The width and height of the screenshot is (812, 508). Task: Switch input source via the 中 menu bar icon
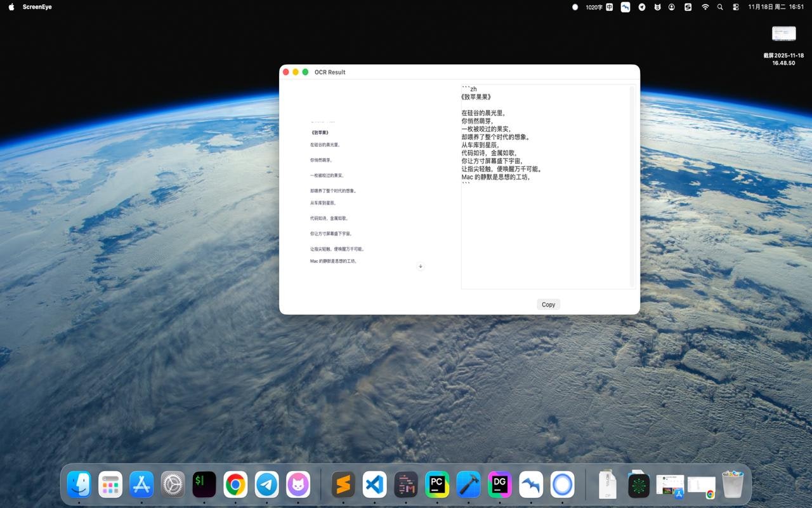609,7
